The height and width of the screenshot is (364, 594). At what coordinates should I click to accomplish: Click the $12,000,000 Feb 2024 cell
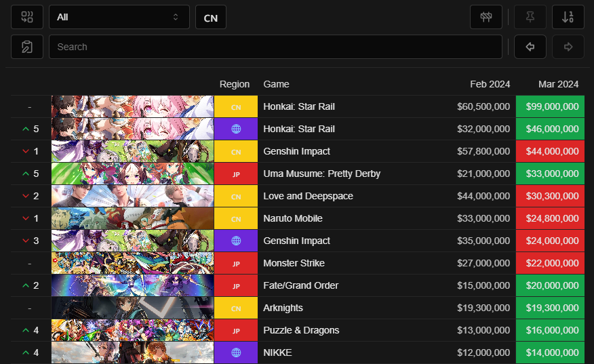[x=483, y=352]
